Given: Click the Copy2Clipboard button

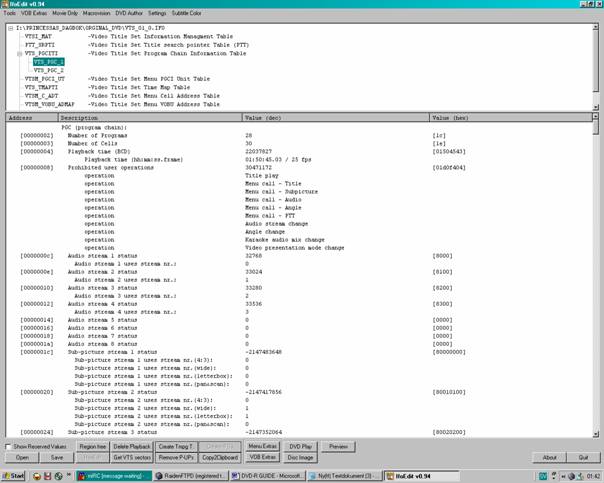Looking at the screenshot, I should pos(220,458).
